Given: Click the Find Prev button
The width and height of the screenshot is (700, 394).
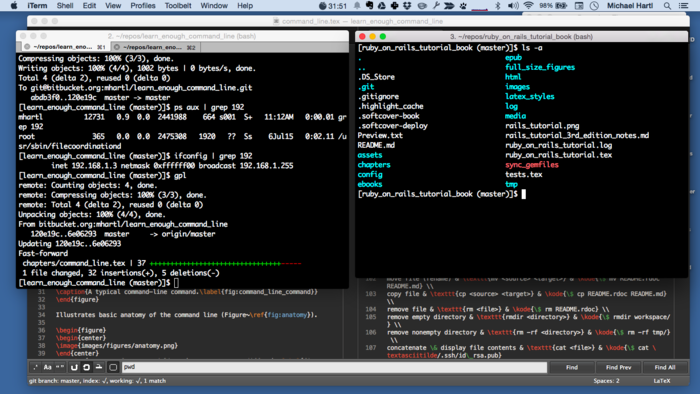Looking at the screenshot, I should tap(618, 367).
